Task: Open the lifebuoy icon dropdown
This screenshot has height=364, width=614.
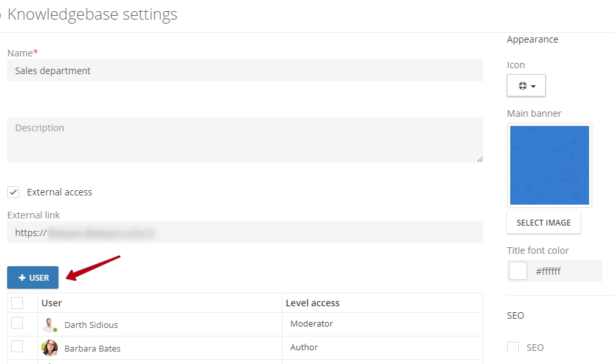Action: click(526, 85)
